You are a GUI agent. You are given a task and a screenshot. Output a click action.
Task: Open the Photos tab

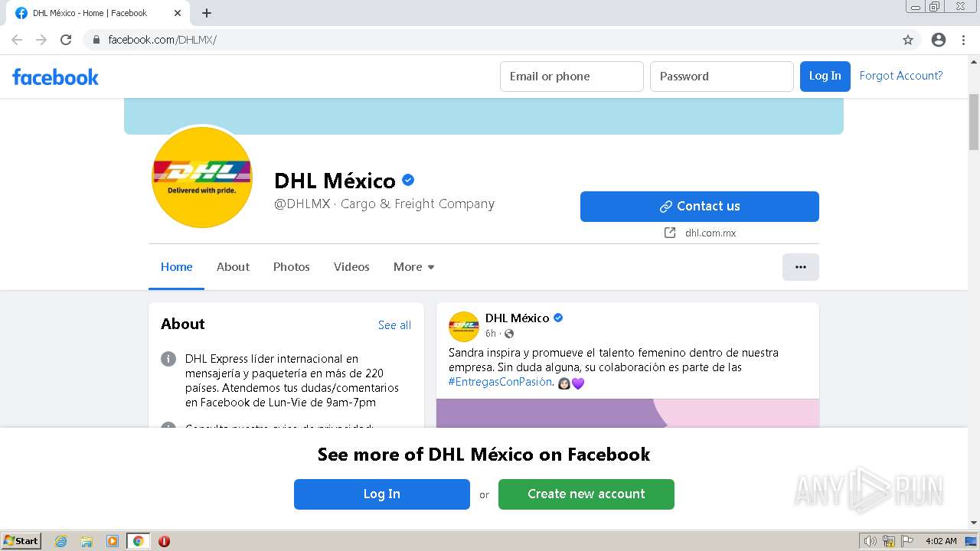tap(292, 267)
